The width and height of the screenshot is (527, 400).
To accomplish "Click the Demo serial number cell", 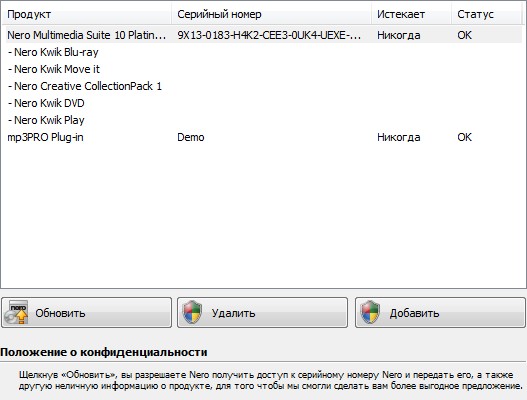I will coord(191,137).
